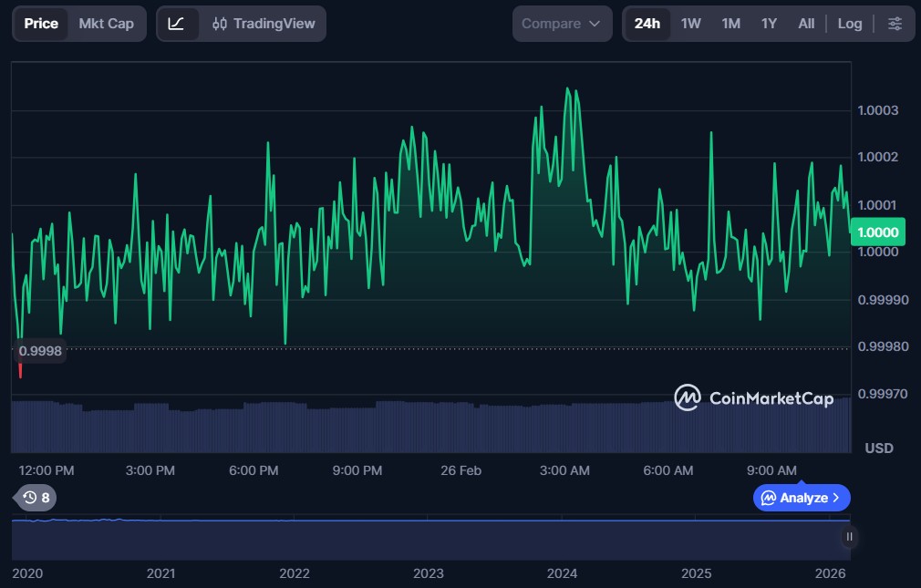Click the current price label 1.0000
The height and width of the screenshot is (588, 921).
(877, 232)
